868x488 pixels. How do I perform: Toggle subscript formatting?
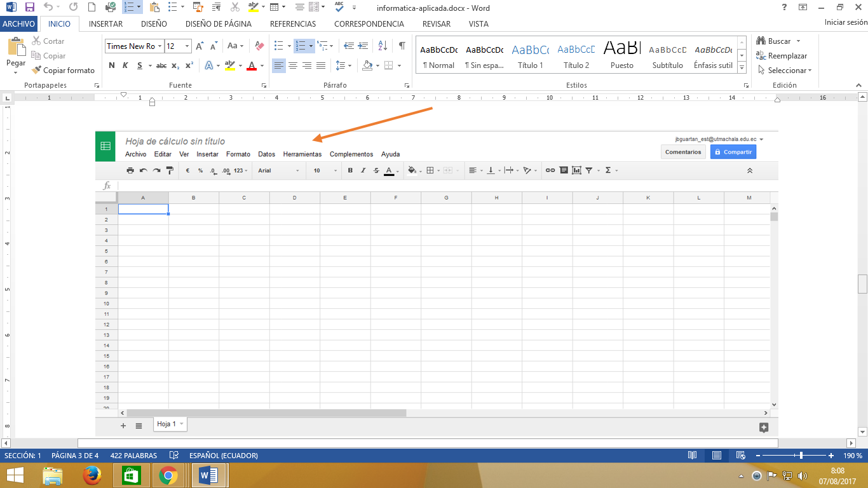[x=175, y=65]
